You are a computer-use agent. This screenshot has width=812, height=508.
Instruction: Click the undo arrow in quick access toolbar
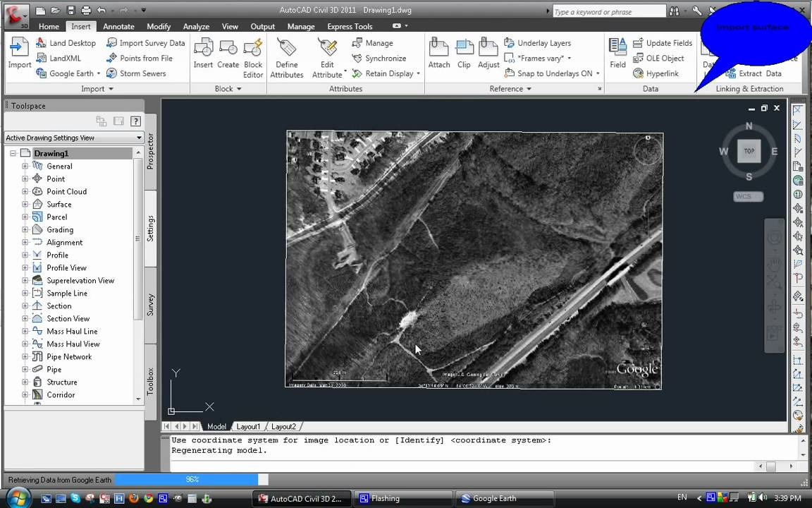click(101, 10)
